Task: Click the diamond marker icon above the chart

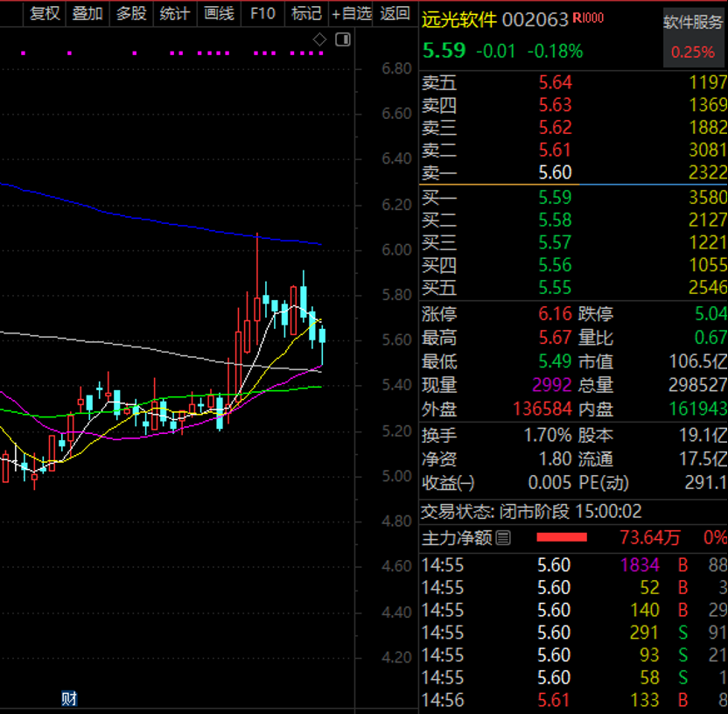Action: point(320,39)
